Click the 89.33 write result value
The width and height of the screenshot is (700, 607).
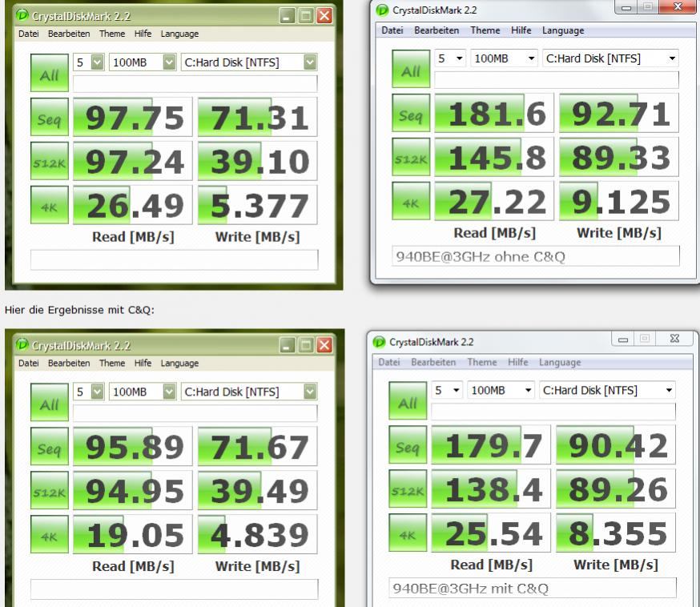pos(619,157)
